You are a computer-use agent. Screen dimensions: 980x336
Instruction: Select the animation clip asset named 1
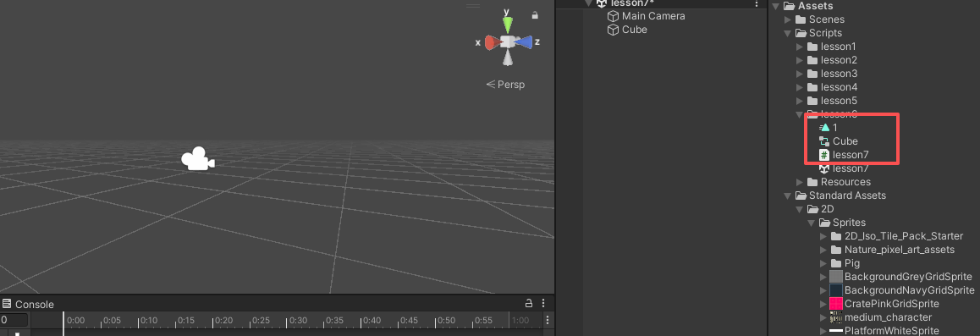829,128
